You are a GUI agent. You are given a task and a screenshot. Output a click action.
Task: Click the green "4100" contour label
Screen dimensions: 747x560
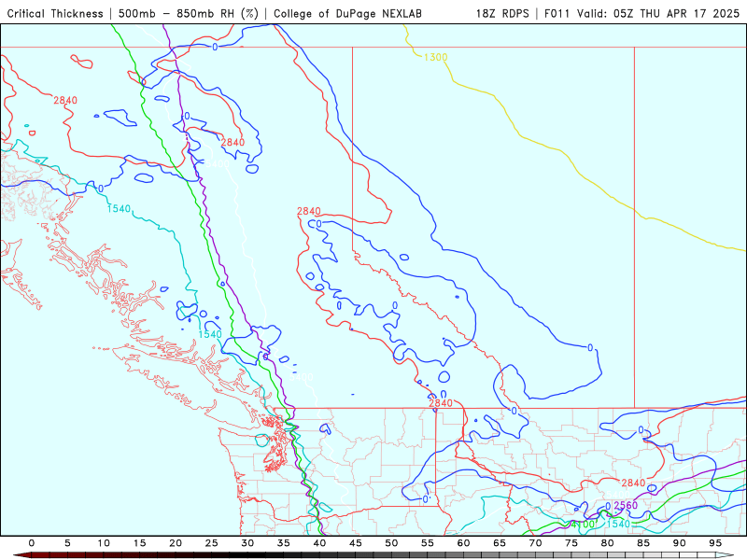point(583,525)
